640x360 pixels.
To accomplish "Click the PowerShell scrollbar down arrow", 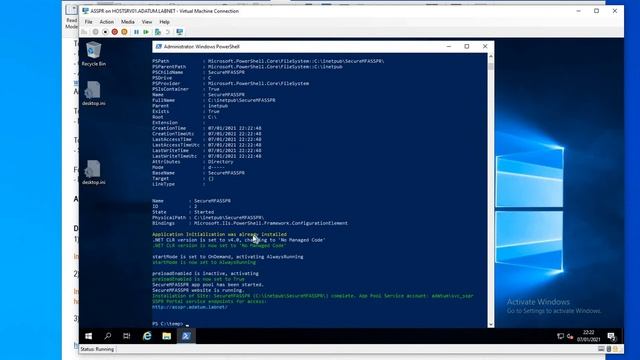I will click(x=491, y=324).
